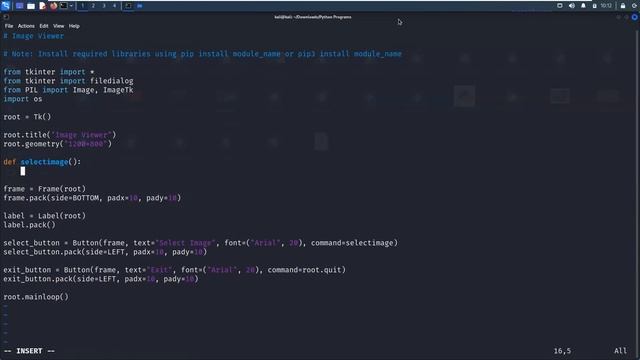
Task: Switch to workspace 4
Action: click(x=115, y=6)
